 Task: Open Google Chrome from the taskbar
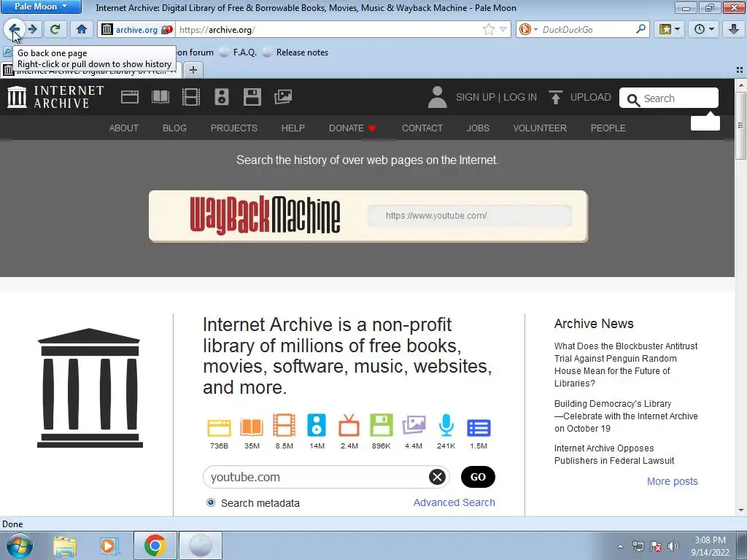[155, 545]
